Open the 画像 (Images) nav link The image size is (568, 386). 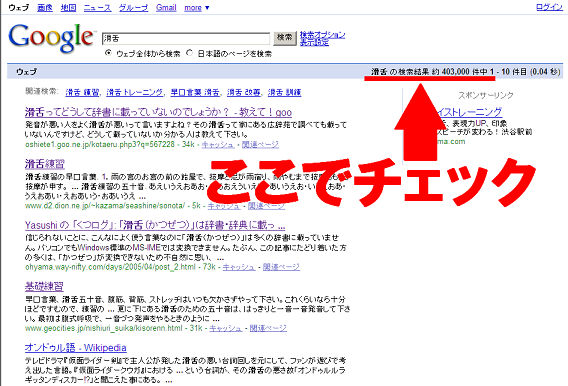pos(45,8)
